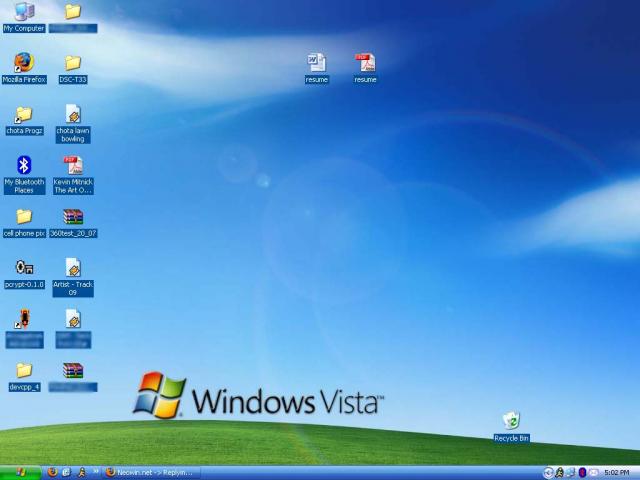Select the resume PDF document icon
Image resolution: width=640 pixels, height=480 pixels.
(365, 68)
